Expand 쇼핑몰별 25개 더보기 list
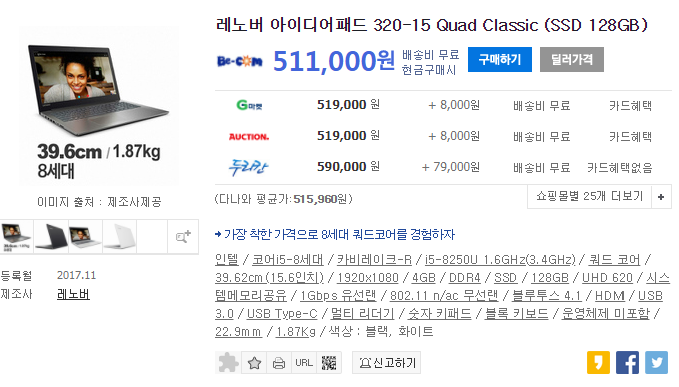This screenshot has width=679, height=387. [590, 197]
